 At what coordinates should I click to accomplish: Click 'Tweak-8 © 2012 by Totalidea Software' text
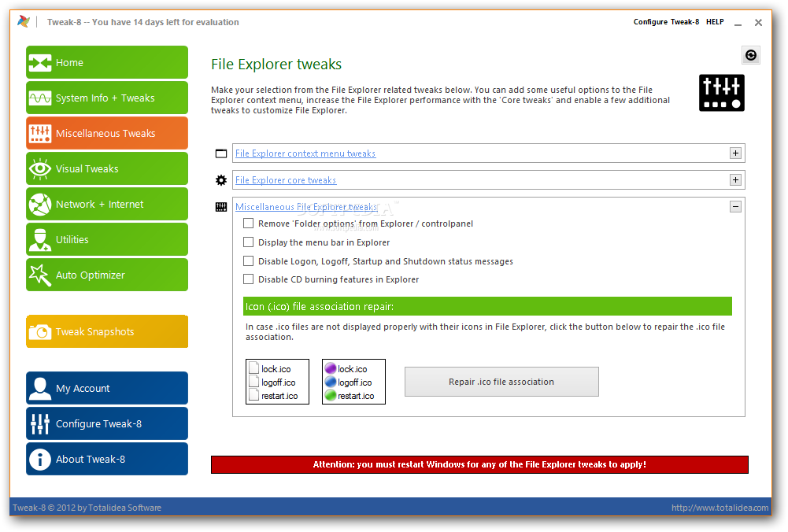tap(87, 508)
